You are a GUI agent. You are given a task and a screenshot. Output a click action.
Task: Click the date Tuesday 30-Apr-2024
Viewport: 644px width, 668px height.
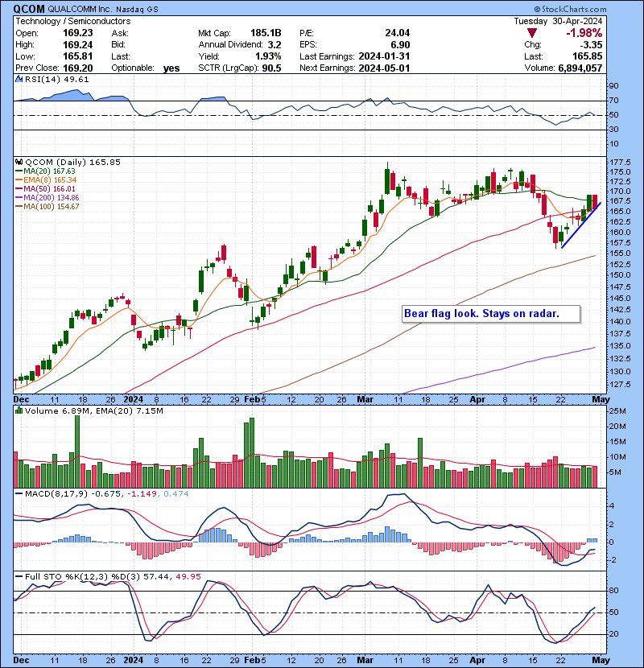pos(558,21)
